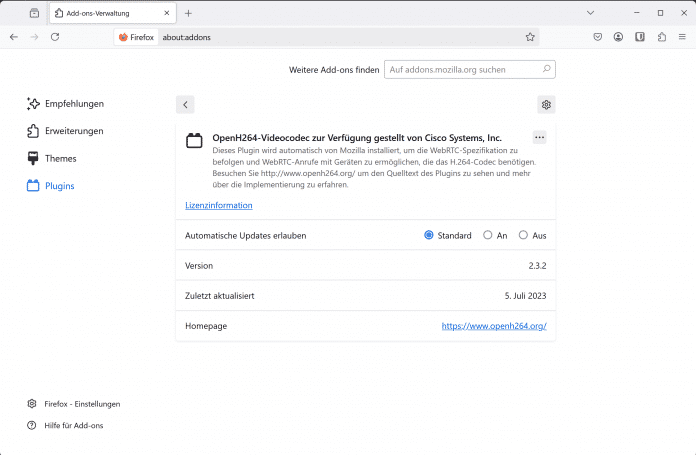Click the reader/sidebar toolbar icon
The width and height of the screenshot is (696, 455).
(x=640, y=37)
